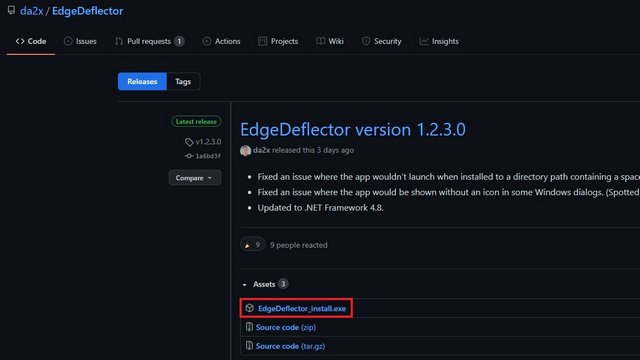Switch to the Tags view
Viewport: 640px width, 360px height.
(x=183, y=82)
